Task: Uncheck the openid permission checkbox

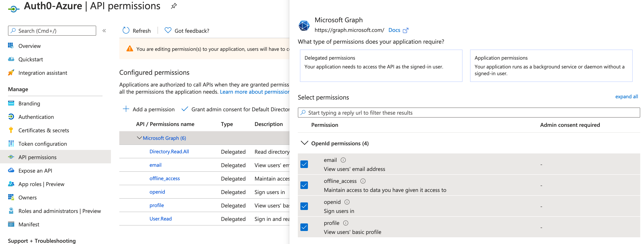Action: (304, 206)
